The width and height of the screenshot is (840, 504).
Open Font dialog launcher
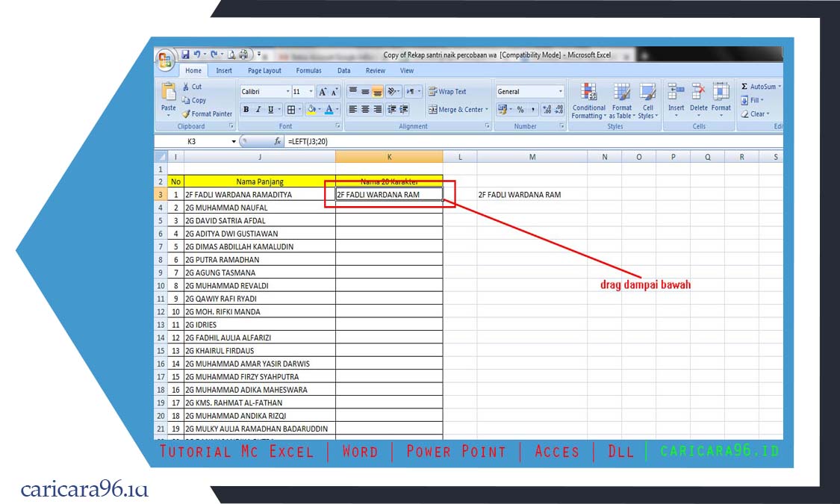point(338,126)
